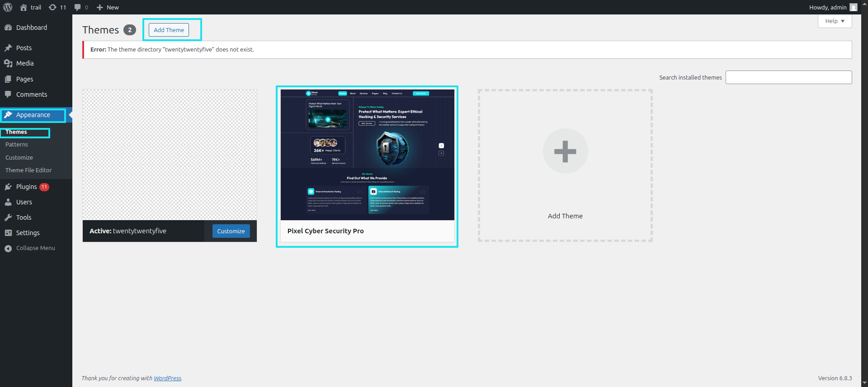The image size is (868, 387).
Task: Select Theme File Editor submenu item
Action: (28, 170)
